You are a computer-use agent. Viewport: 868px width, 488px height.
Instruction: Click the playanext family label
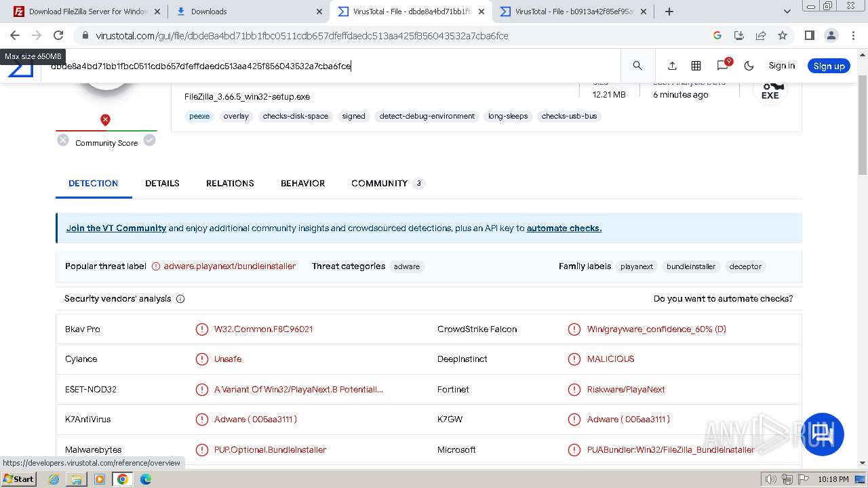pyautogui.click(x=637, y=266)
